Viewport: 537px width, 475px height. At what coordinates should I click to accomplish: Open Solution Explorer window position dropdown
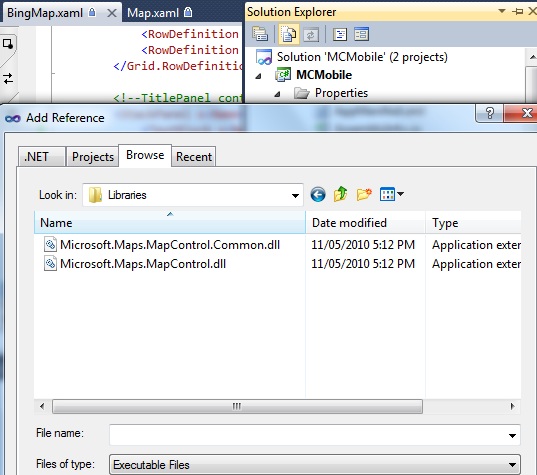pyautogui.click(x=502, y=11)
